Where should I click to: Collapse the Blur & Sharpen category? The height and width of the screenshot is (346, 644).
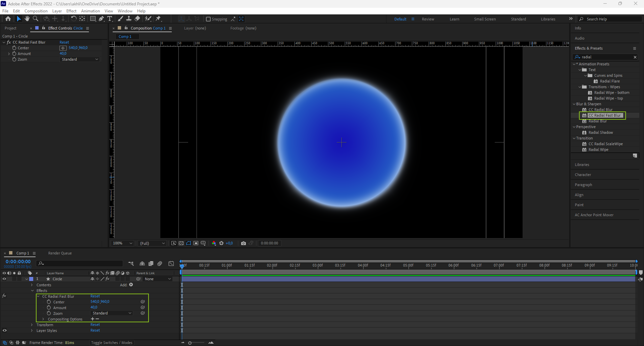pos(574,104)
